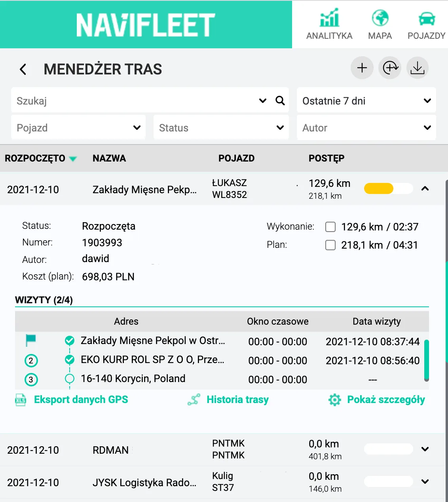
Task: Click route number 1903993
Action: pos(102,243)
